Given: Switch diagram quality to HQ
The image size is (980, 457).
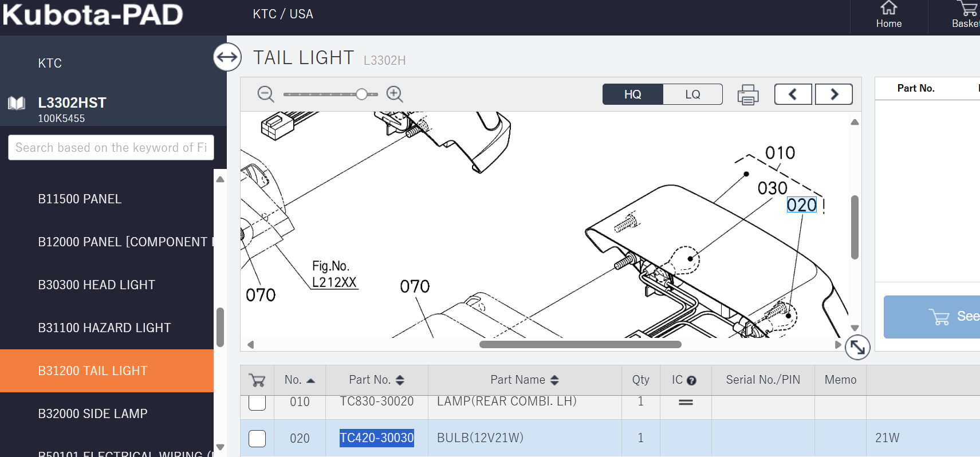Looking at the screenshot, I should click(x=632, y=94).
